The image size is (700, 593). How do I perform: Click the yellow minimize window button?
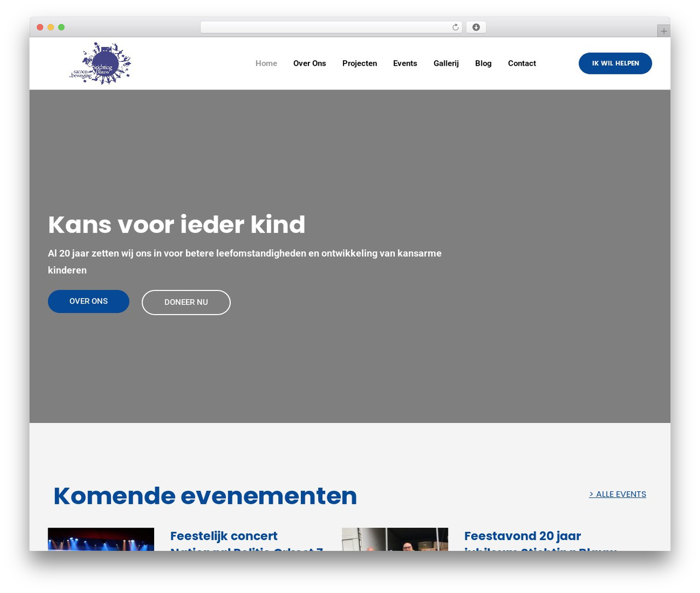pos(50,27)
